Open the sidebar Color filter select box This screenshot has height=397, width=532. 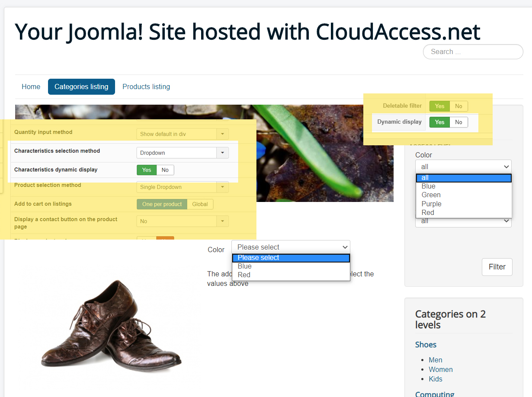[463, 166]
